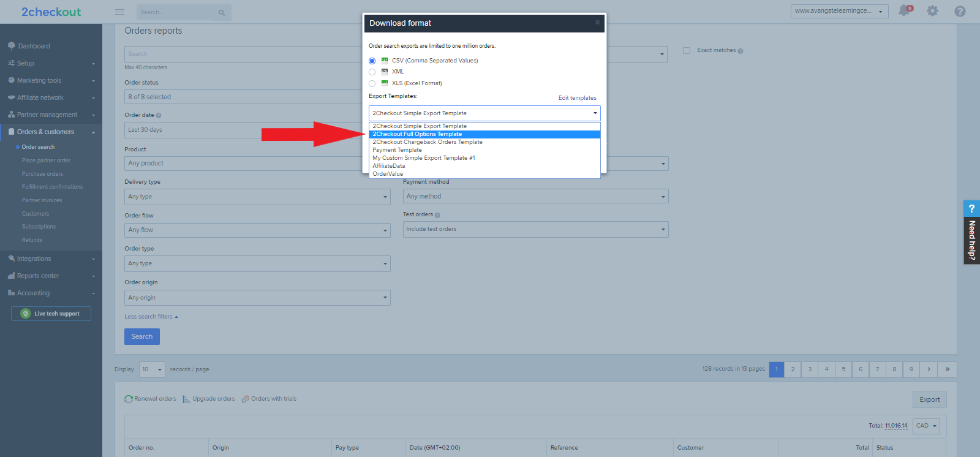Click the Order date help icon
980x457 pixels.
159,115
